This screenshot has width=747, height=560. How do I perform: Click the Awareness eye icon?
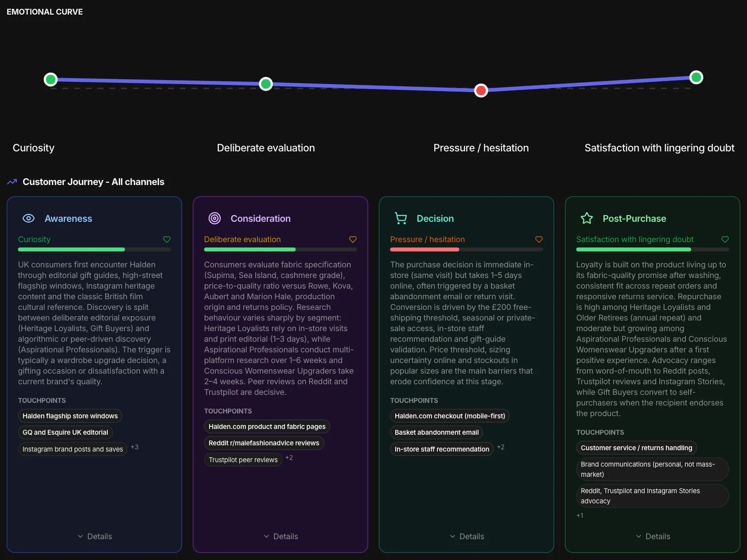[x=28, y=218]
